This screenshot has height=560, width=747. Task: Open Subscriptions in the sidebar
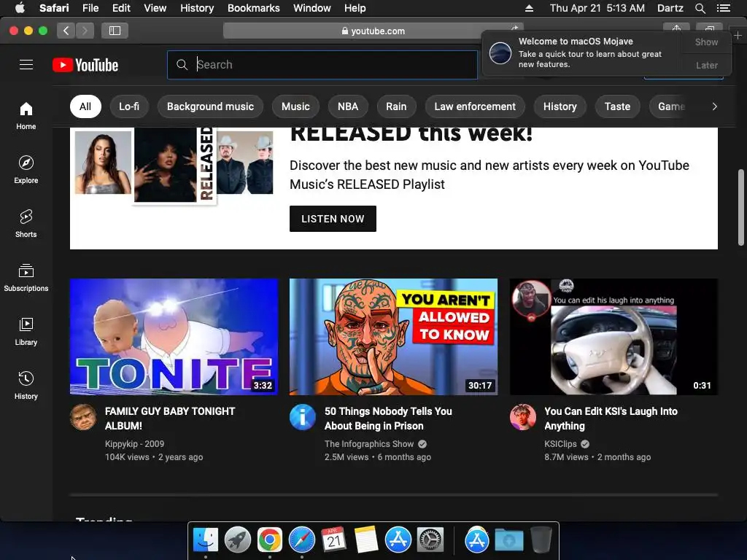tap(26, 278)
